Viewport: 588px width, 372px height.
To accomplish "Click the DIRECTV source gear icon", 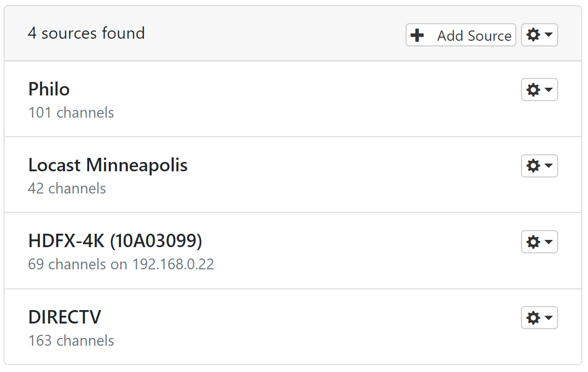I will [x=533, y=318].
